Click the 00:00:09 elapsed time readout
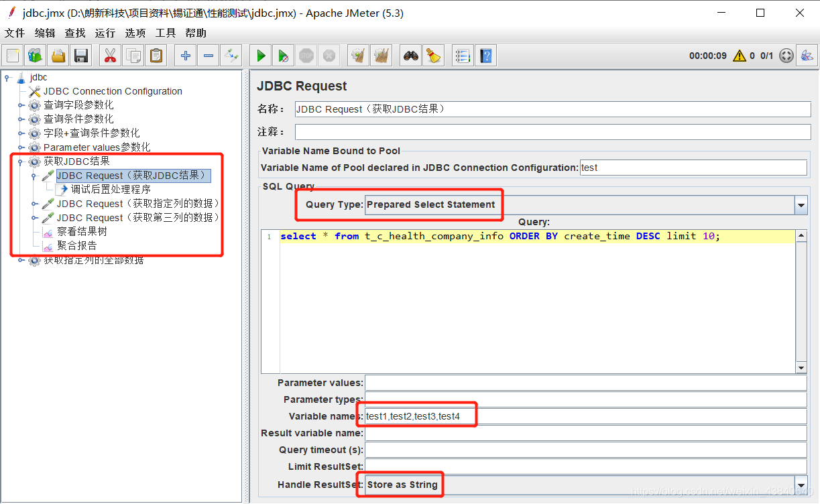 pos(707,56)
